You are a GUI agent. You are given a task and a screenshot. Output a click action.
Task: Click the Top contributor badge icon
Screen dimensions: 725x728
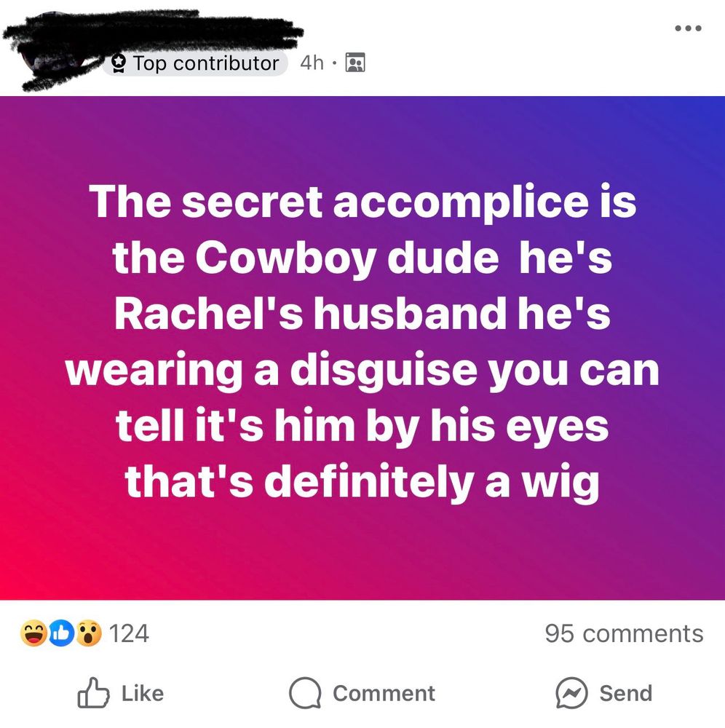click(x=119, y=63)
